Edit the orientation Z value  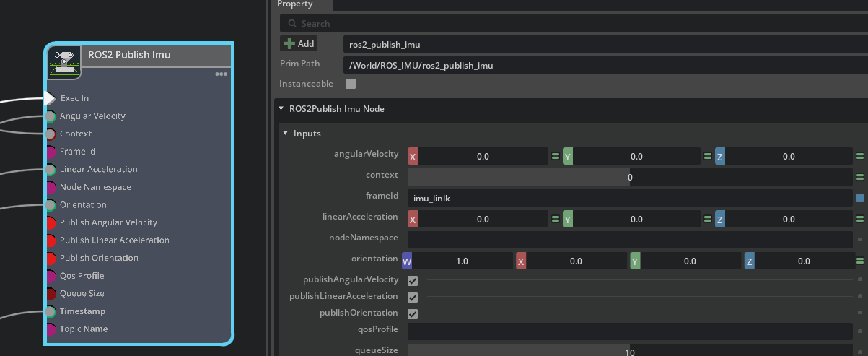point(804,261)
